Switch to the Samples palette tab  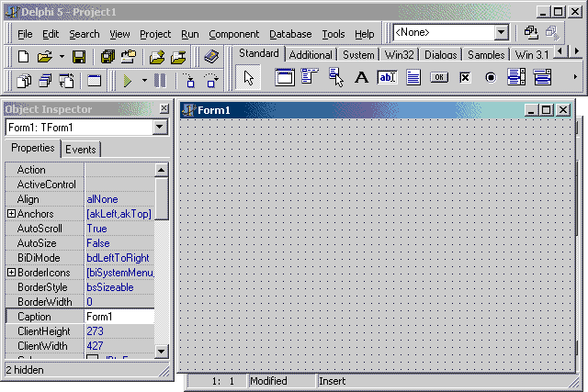pyautogui.click(x=486, y=55)
